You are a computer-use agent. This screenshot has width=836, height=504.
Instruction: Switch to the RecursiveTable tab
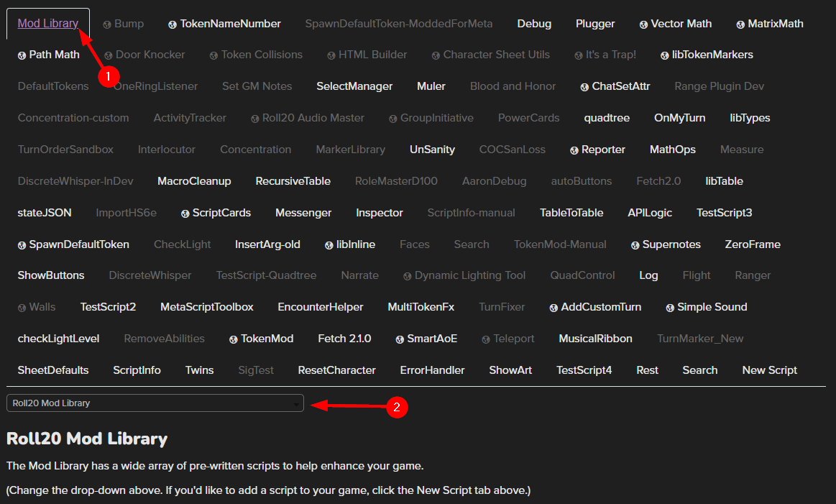[293, 180]
